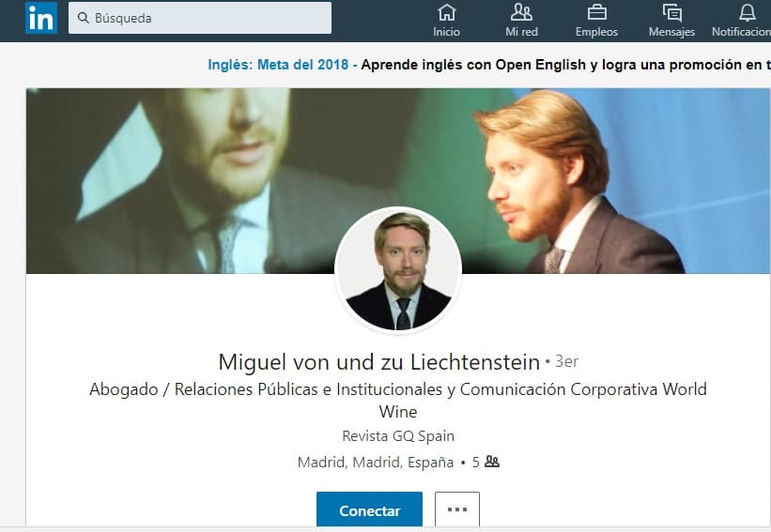Click the Revista GQ Spain company text

(398, 436)
